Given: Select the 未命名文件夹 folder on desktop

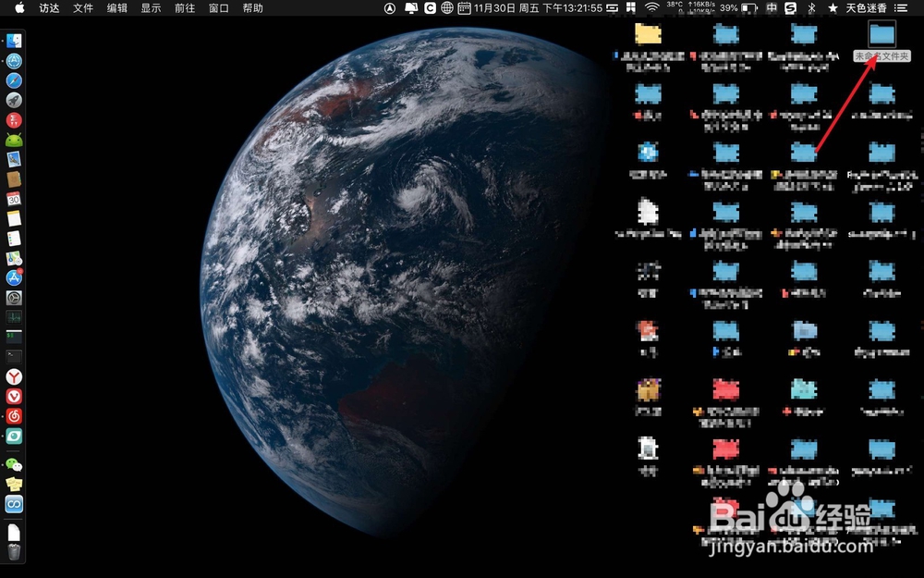Looking at the screenshot, I should (881, 42).
